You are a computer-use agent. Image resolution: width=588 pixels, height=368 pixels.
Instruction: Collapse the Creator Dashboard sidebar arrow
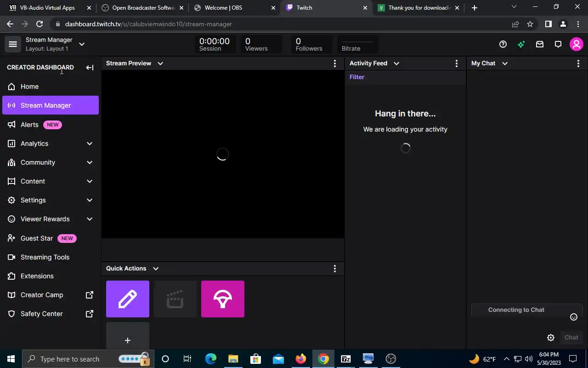pyautogui.click(x=90, y=68)
